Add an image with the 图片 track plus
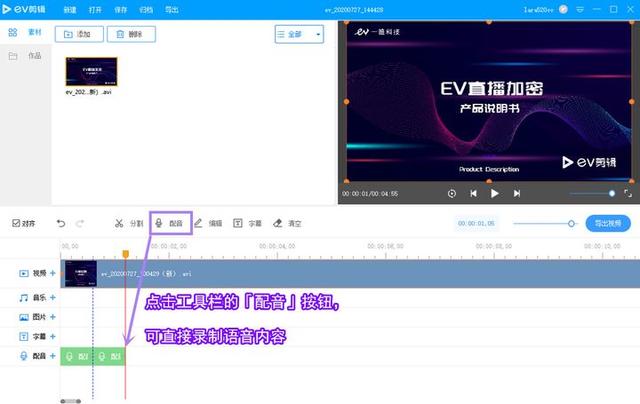Viewport: 640px width, 404px height. coord(53,317)
